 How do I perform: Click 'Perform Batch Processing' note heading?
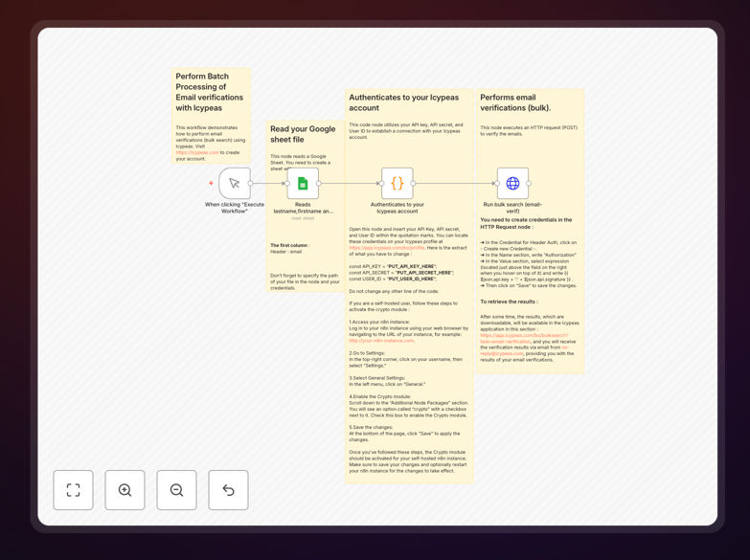pyautogui.click(x=210, y=92)
